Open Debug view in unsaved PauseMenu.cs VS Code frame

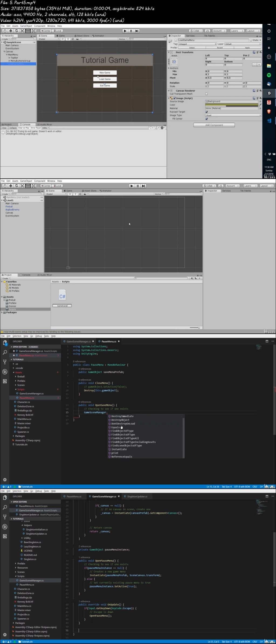pos(5,372)
